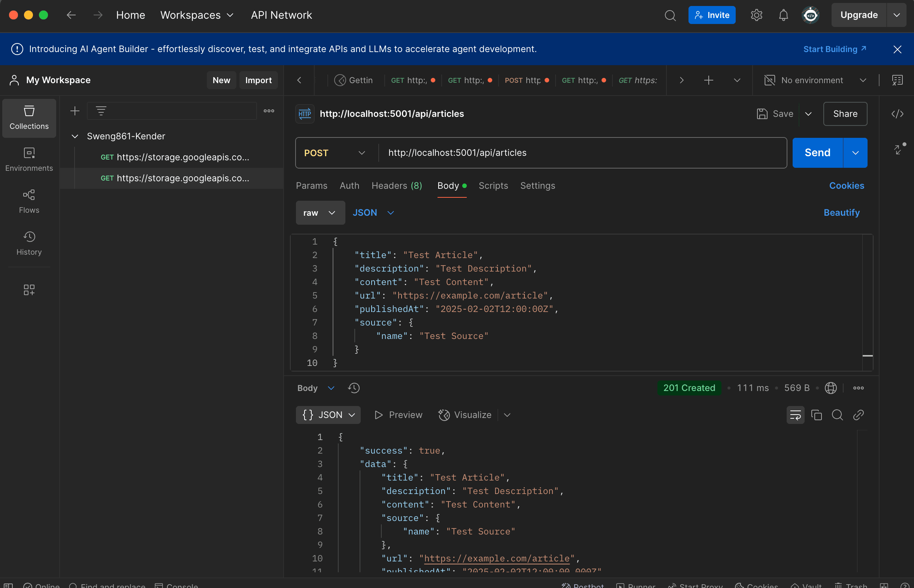Click the collections filter icon
This screenshot has width=914, height=588.
tap(101, 111)
